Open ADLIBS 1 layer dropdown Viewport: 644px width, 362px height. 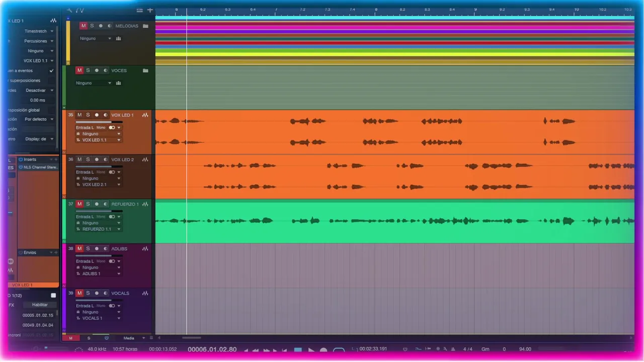98,274
